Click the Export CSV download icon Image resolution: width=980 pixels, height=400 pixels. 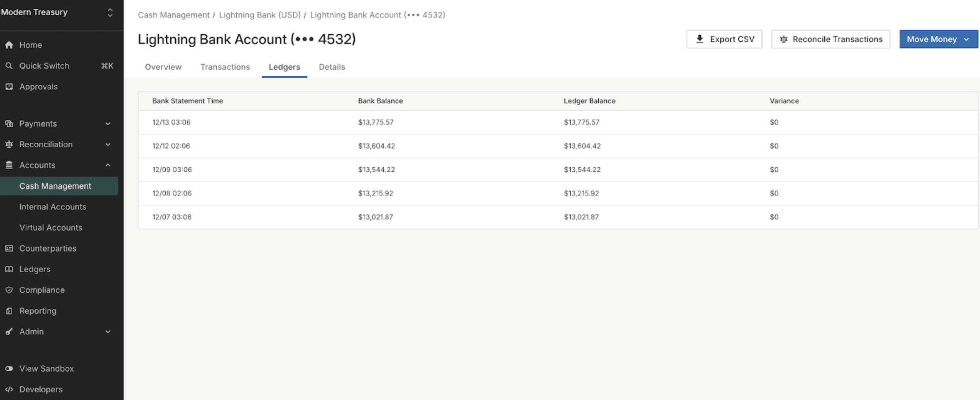click(x=699, y=39)
